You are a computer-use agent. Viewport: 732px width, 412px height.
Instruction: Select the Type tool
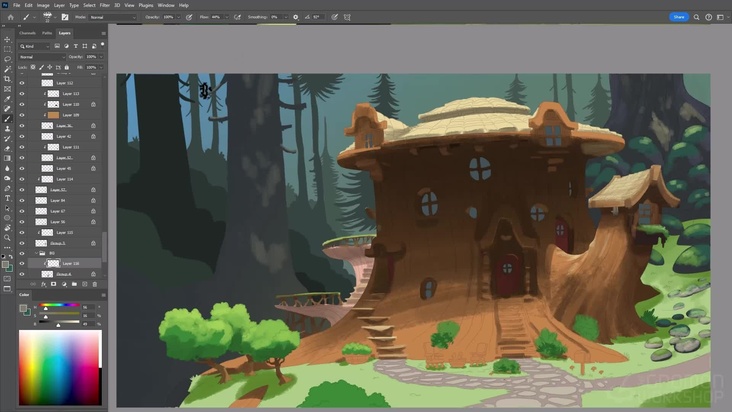coord(7,197)
